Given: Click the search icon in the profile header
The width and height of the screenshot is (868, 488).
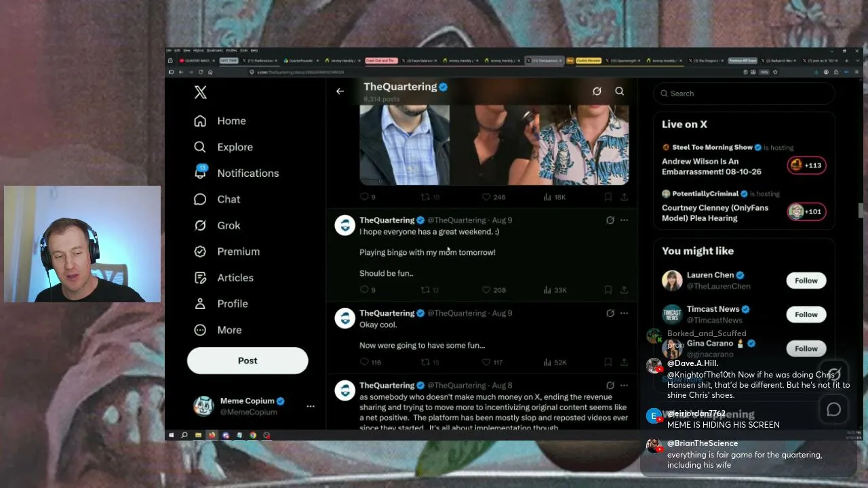Looking at the screenshot, I should (x=619, y=91).
